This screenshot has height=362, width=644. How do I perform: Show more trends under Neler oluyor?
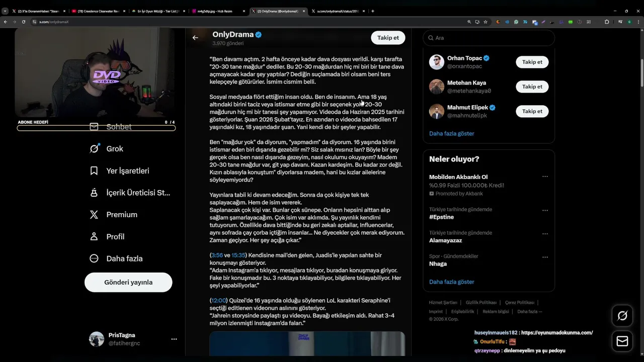point(451,282)
